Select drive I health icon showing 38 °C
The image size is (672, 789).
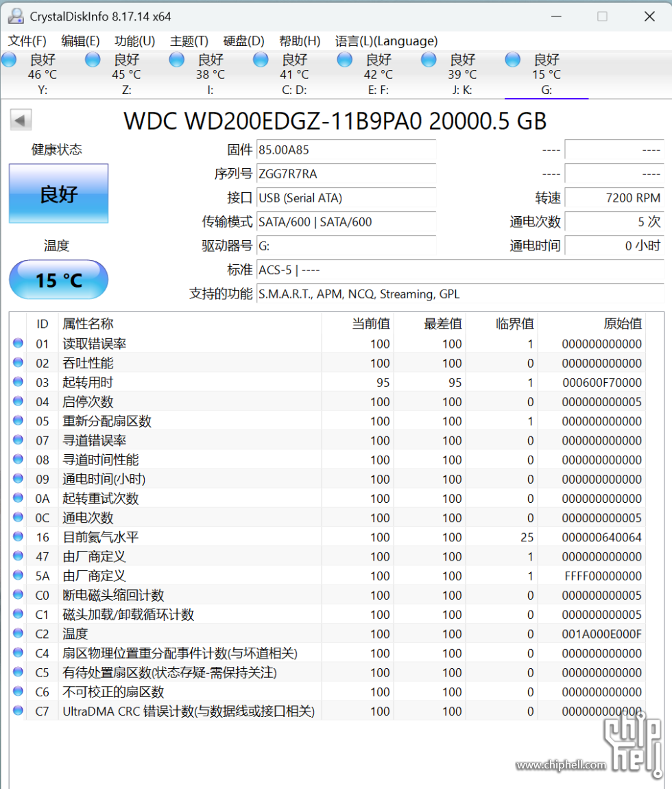(x=176, y=60)
